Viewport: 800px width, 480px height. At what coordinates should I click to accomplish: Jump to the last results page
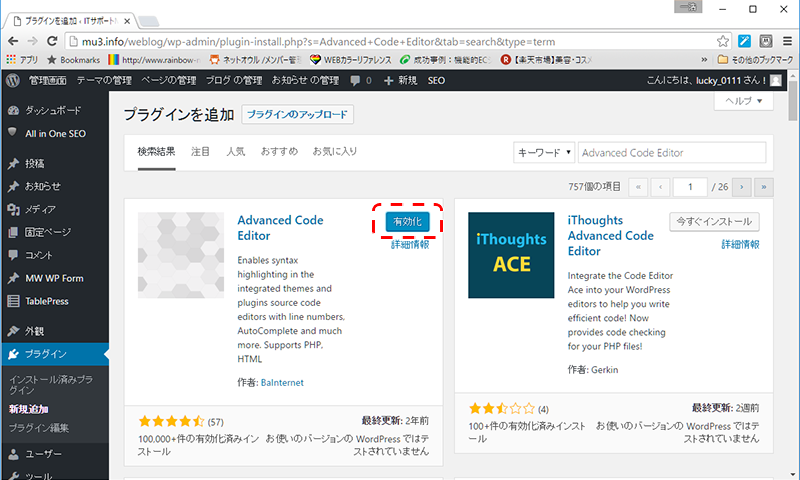[x=764, y=187]
